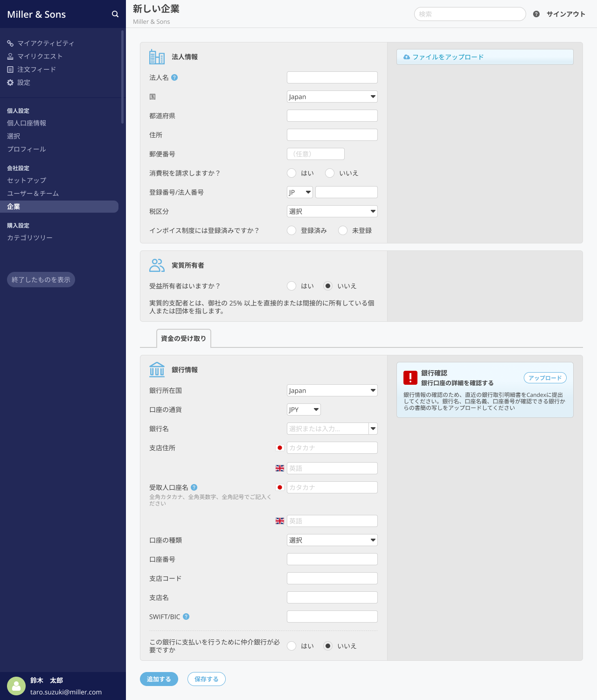Select 登録済み for インボイス制度

(292, 230)
